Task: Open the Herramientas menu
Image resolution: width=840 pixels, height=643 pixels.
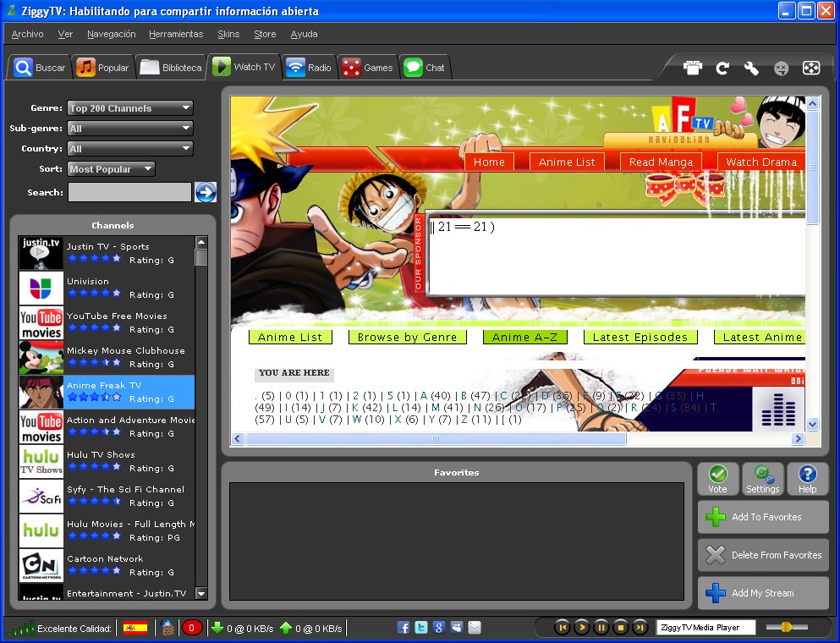Action: point(176,34)
